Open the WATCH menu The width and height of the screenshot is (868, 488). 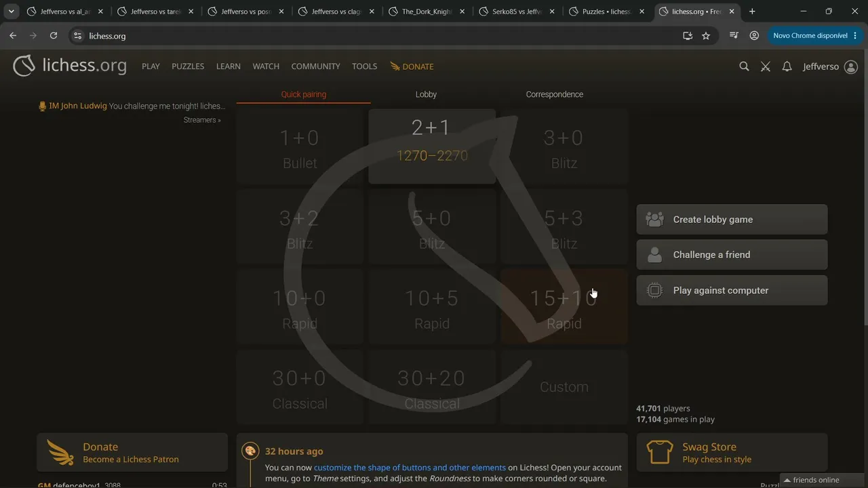(x=266, y=66)
